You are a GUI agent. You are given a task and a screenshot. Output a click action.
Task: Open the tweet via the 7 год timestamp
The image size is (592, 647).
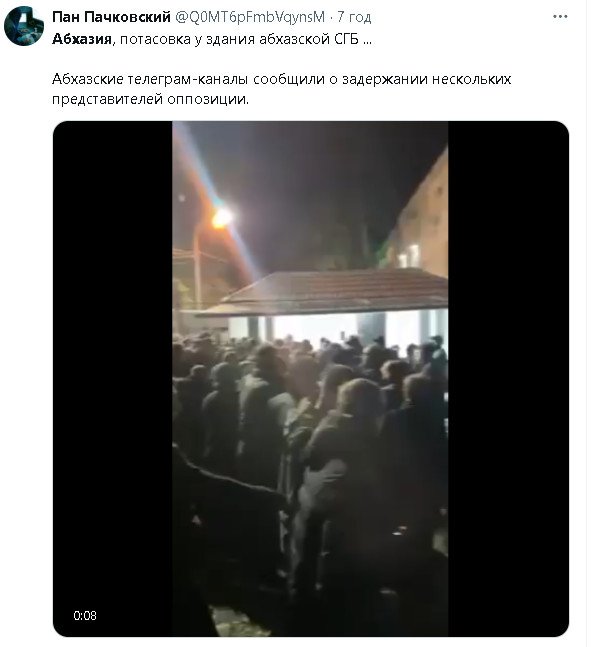point(354,17)
